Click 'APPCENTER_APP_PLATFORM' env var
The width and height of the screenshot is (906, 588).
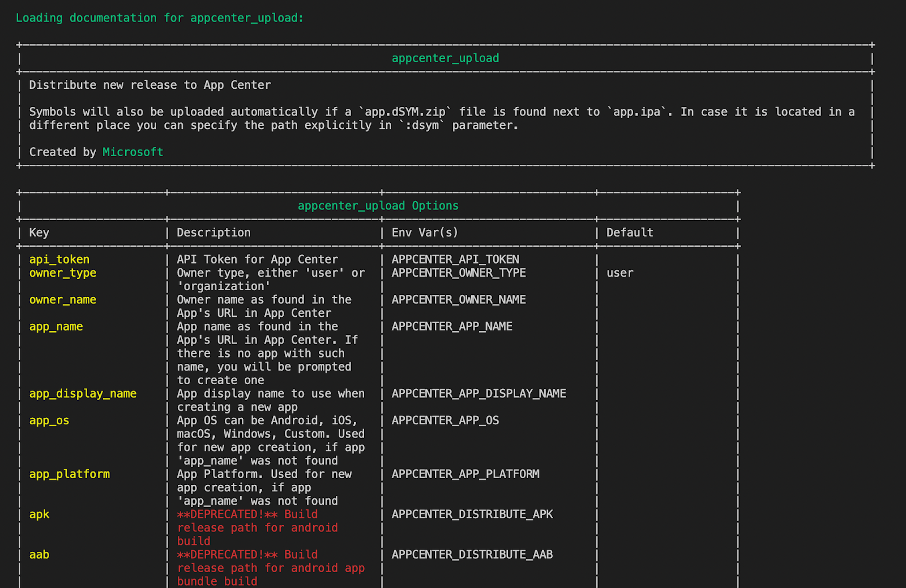click(465, 474)
